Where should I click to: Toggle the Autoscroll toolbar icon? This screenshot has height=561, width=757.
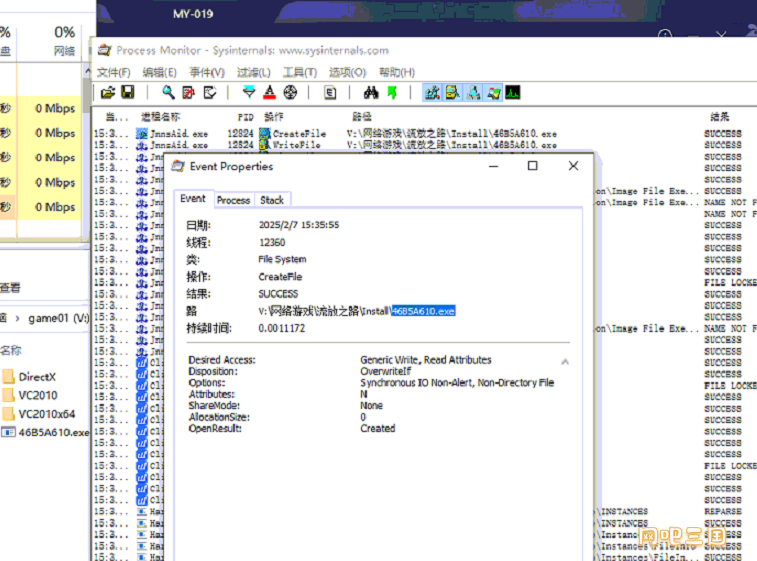(x=189, y=92)
